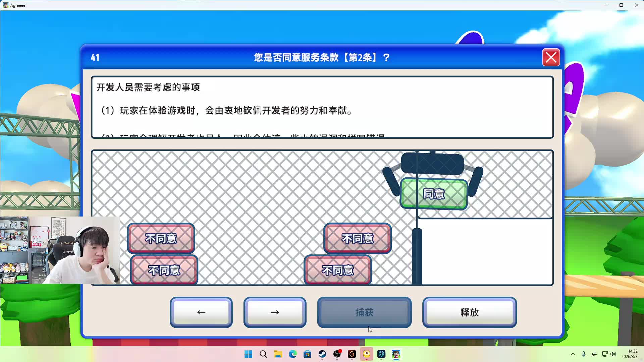Screen dimensions: 644x362
Task: Click the terms of service text box
Action: [322, 107]
